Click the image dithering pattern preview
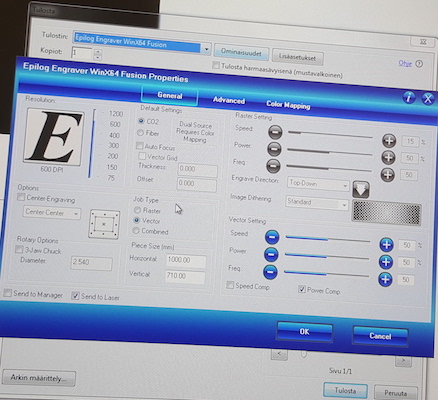438x400 pixels. 387,213
